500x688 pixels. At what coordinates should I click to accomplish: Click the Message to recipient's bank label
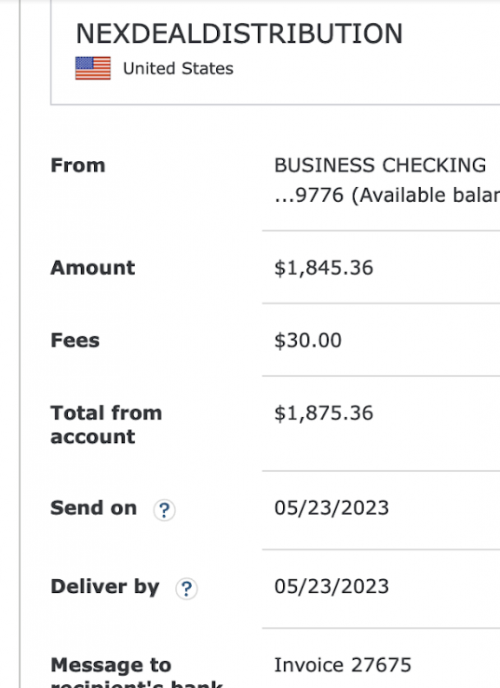tap(137, 672)
